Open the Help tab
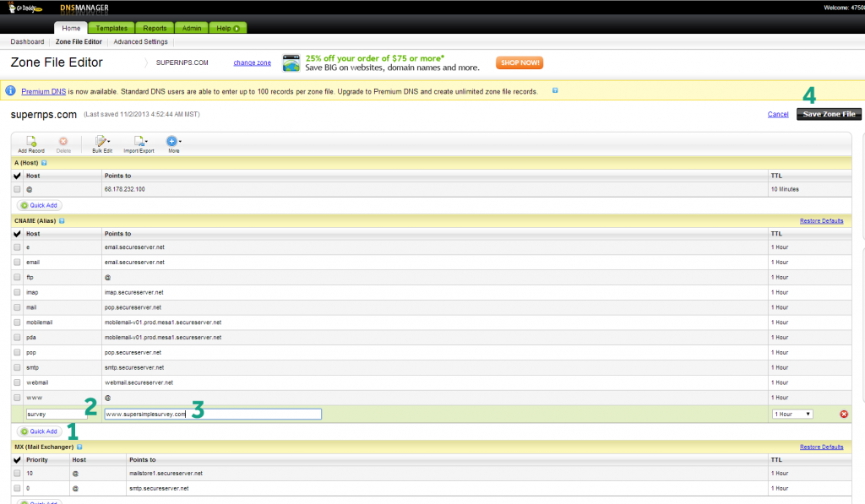865x504 pixels. coord(227,28)
